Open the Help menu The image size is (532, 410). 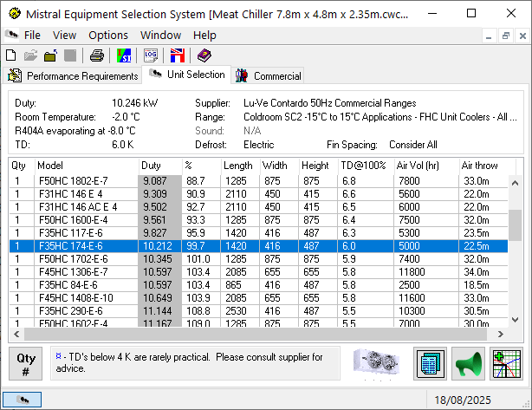click(204, 35)
